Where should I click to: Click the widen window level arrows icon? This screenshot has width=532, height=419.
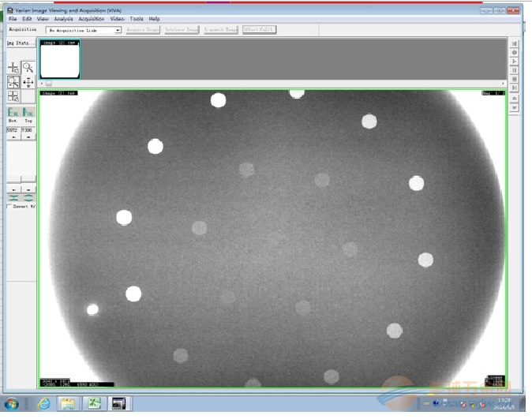[x=28, y=198]
